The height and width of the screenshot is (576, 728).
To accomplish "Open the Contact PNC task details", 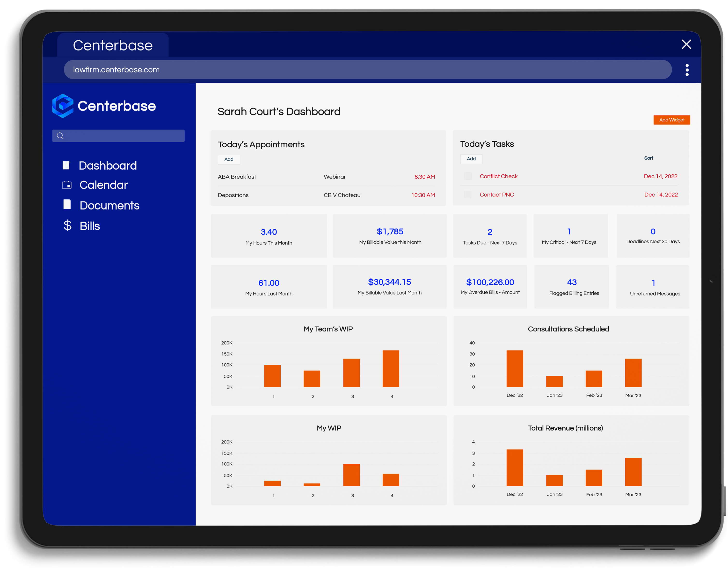I will [x=497, y=194].
